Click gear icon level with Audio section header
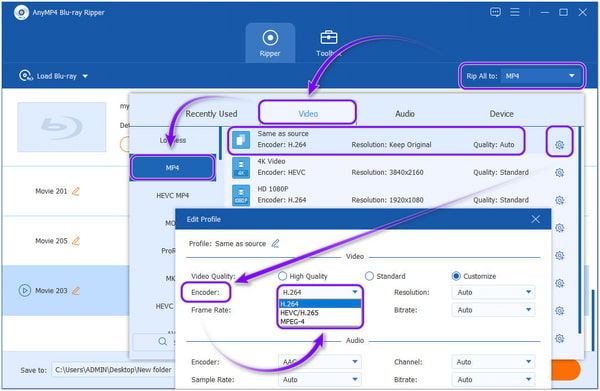Viewport: 600px width, 391px height. pyautogui.click(x=559, y=338)
